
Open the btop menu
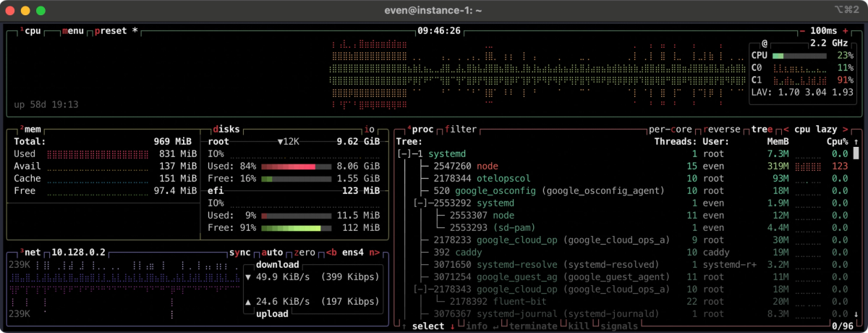tap(73, 31)
